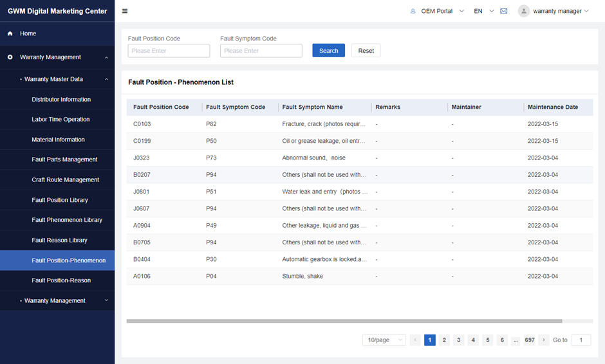Click the Reset button
This screenshot has height=364, width=605.
coord(366,51)
